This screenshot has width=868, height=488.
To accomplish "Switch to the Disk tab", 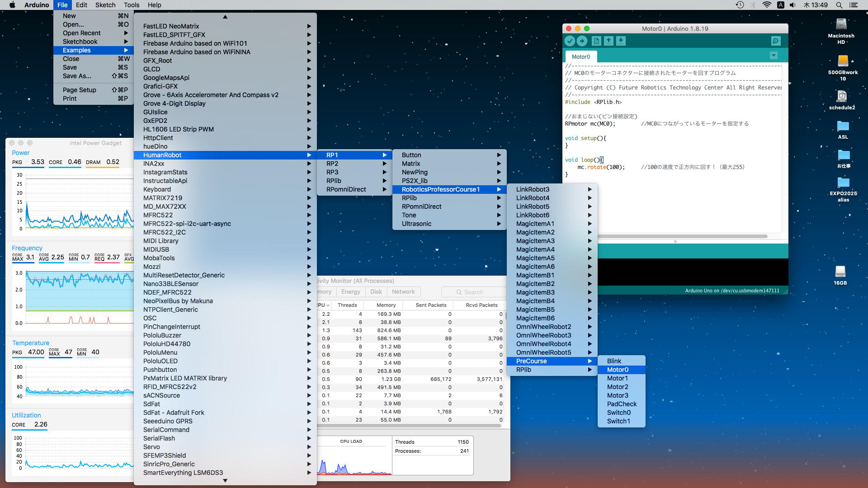I will click(376, 292).
